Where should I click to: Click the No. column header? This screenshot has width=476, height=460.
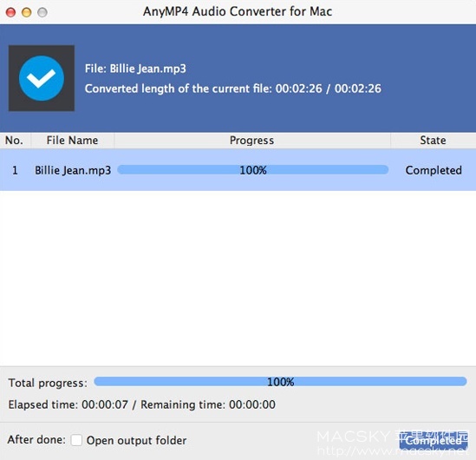pyautogui.click(x=15, y=141)
